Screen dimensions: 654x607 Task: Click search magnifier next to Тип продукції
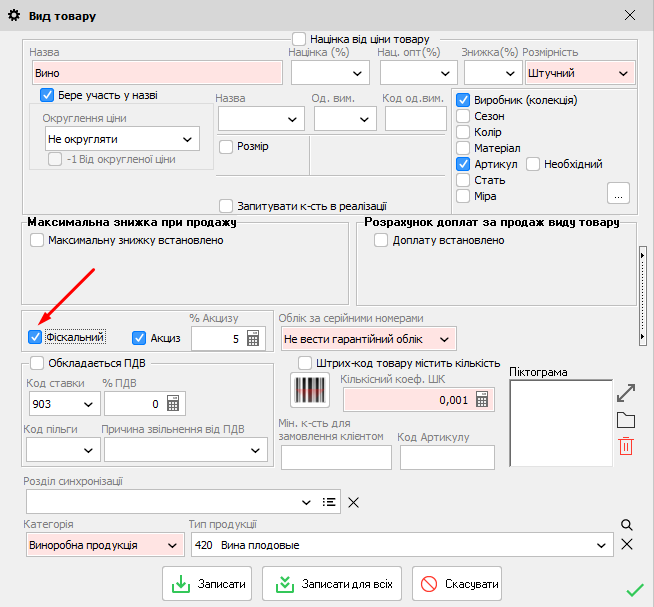click(627, 524)
